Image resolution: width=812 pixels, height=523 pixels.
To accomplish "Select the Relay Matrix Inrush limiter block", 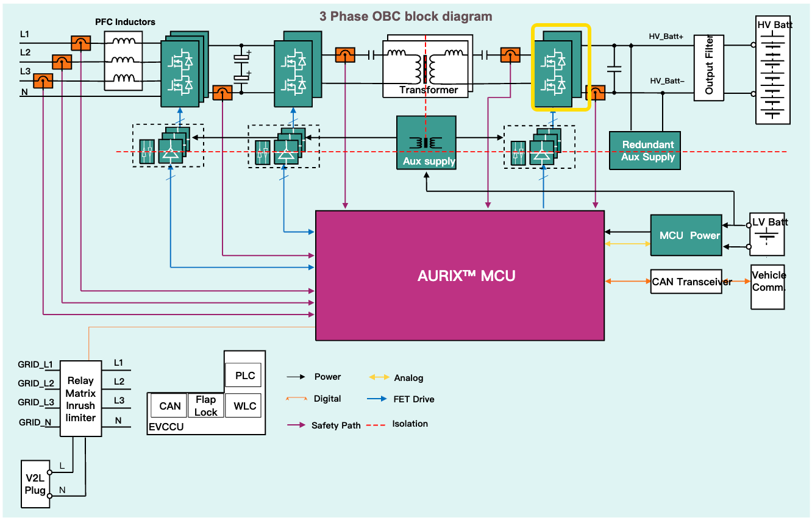I will click(x=80, y=399).
